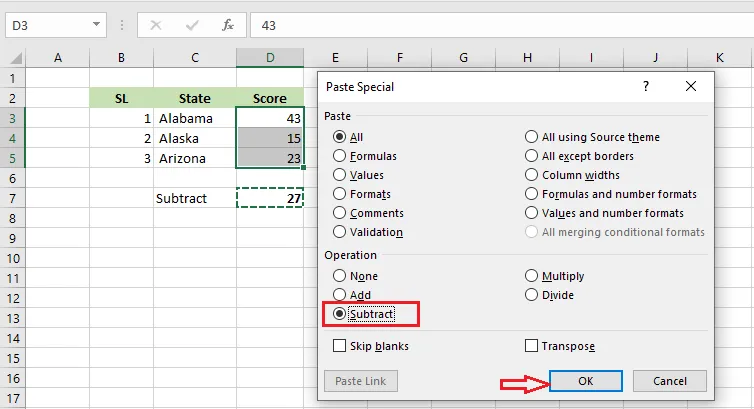Click cell with score 23
Screen dimensions: 754x409
(x=270, y=159)
